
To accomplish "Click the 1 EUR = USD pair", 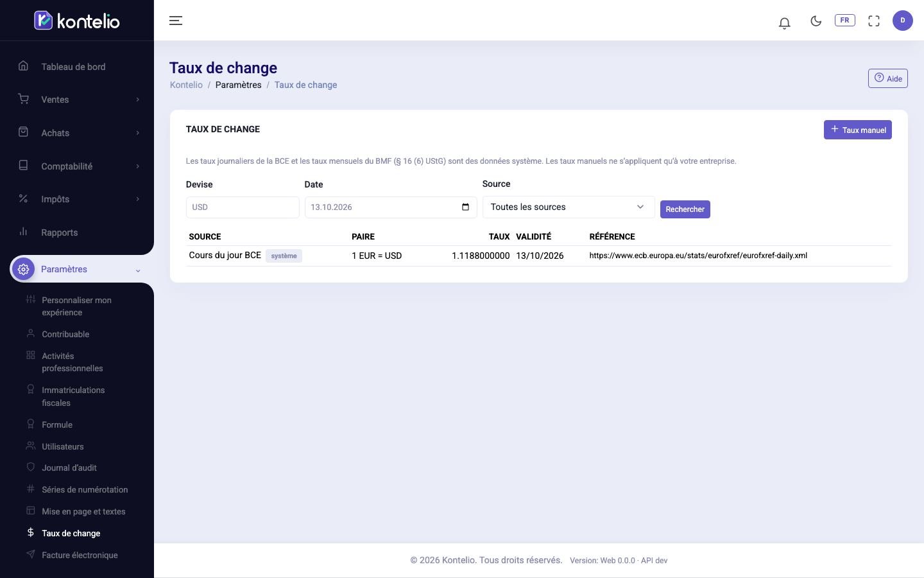I will [x=377, y=256].
